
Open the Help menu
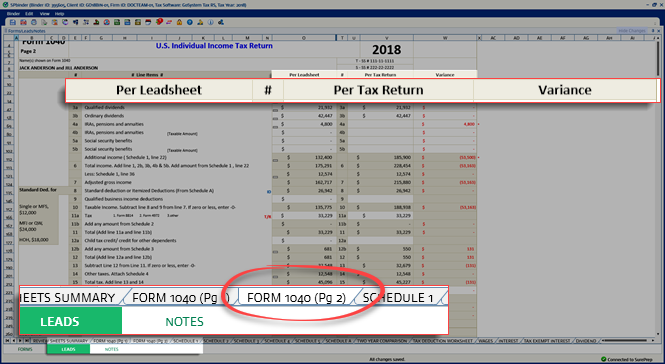pyautogui.click(x=59, y=14)
